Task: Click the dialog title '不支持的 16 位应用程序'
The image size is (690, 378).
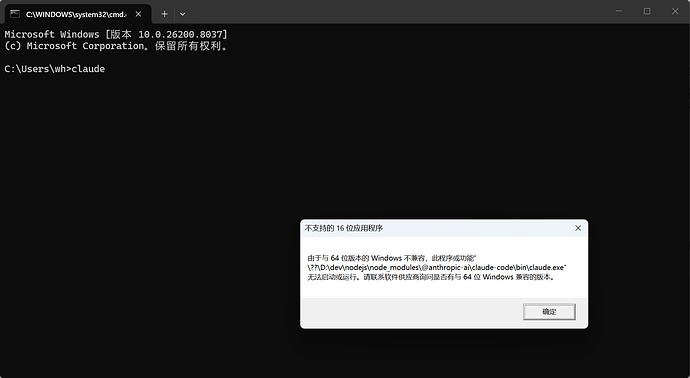Action: 344,228
